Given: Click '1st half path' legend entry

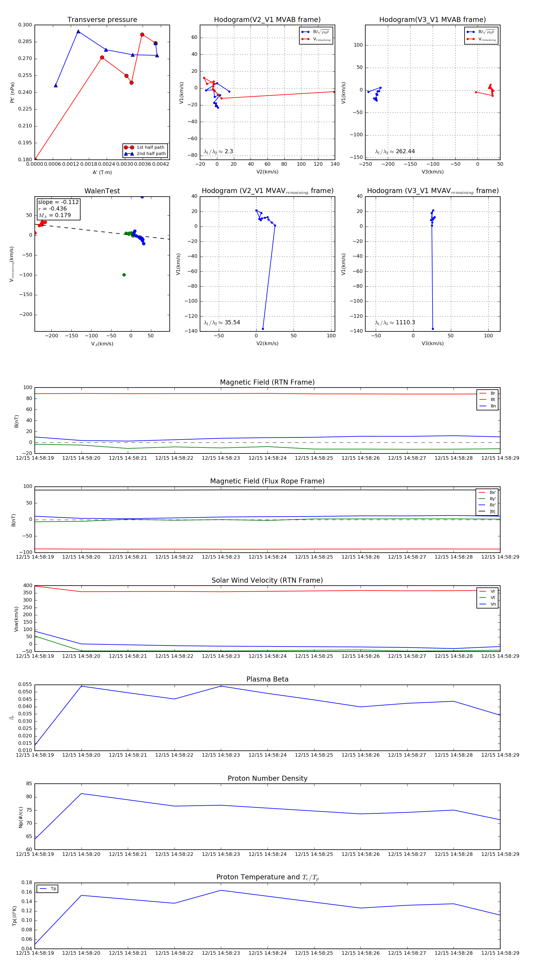Looking at the screenshot, I should point(144,147).
